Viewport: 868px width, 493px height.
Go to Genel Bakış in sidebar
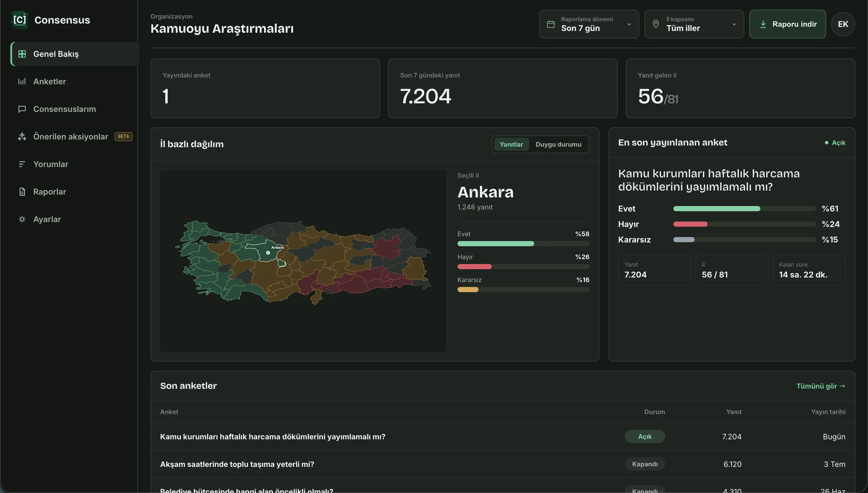point(75,54)
